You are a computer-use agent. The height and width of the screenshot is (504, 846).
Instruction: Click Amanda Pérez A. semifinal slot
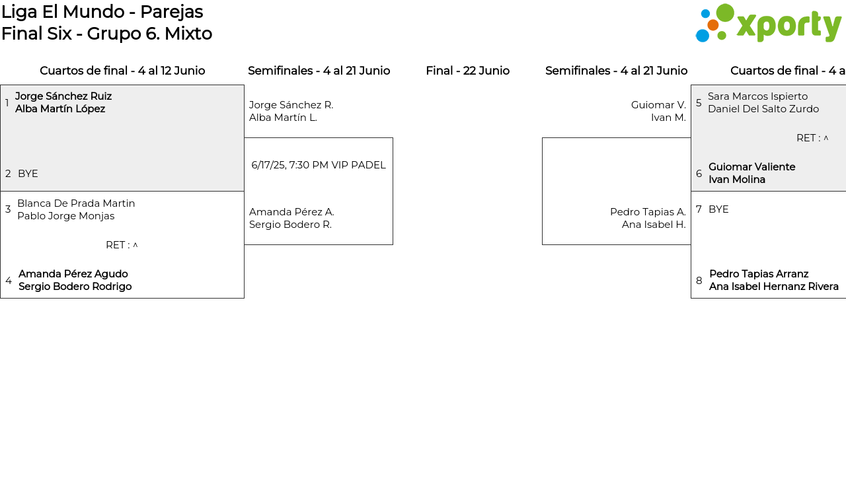[291, 218]
